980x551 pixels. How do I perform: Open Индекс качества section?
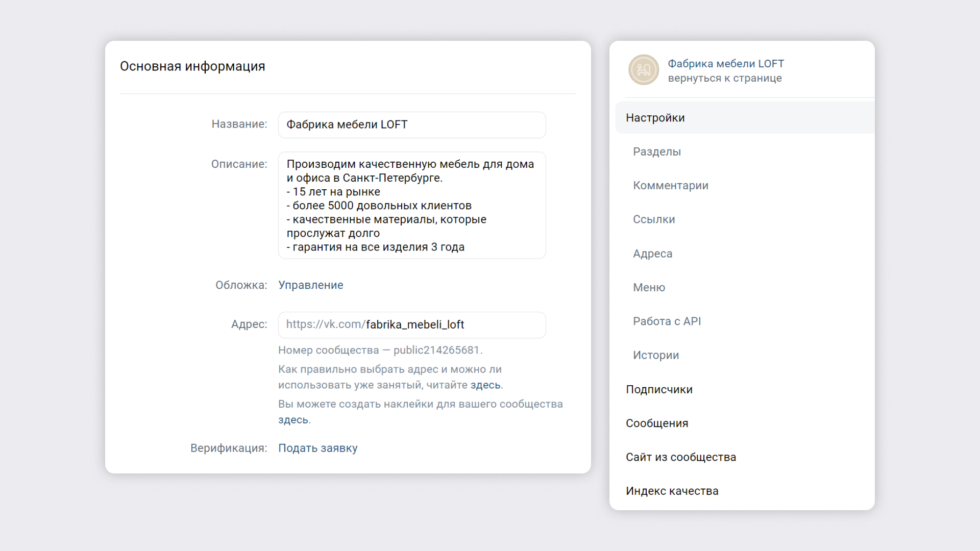(672, 491)
